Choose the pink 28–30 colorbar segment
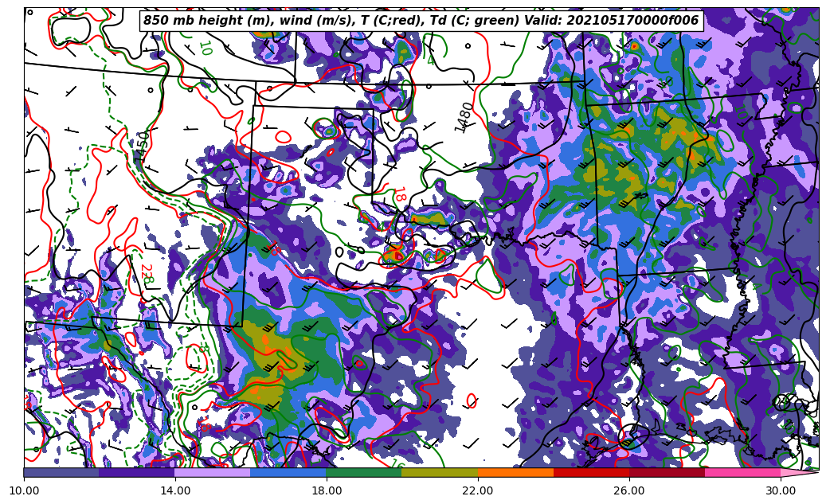 742,472
